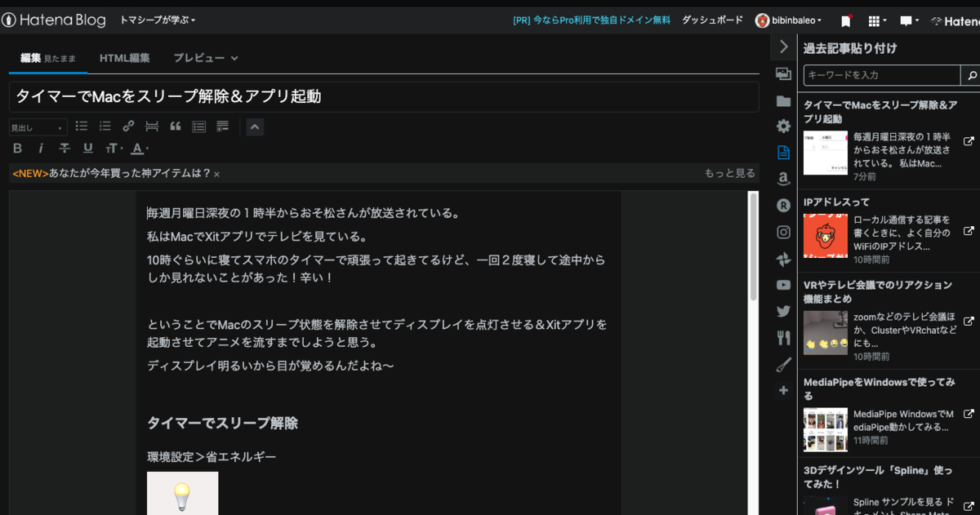
Task: Click the 環境設定＞省エネルギー line
Action: click(x=212, y=456)
